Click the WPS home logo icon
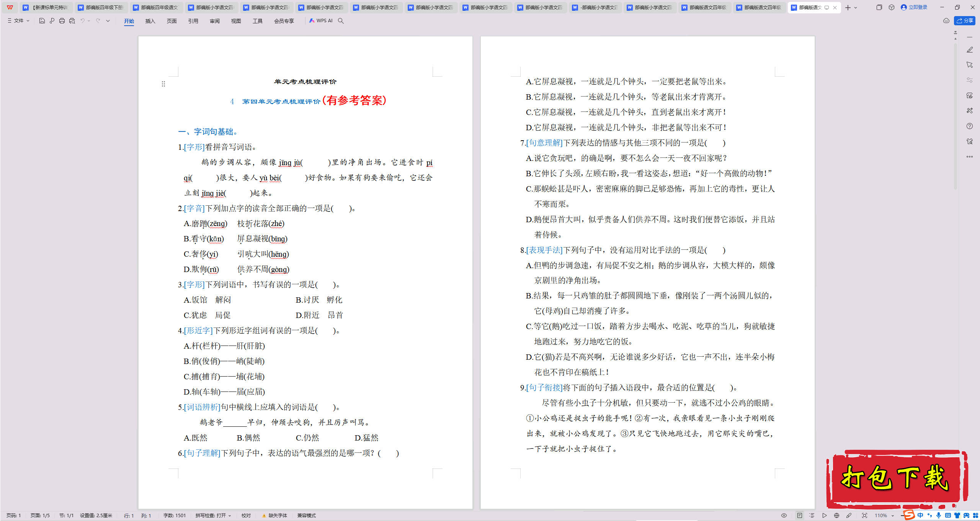 pyautogui.click(x=10, y=7)
